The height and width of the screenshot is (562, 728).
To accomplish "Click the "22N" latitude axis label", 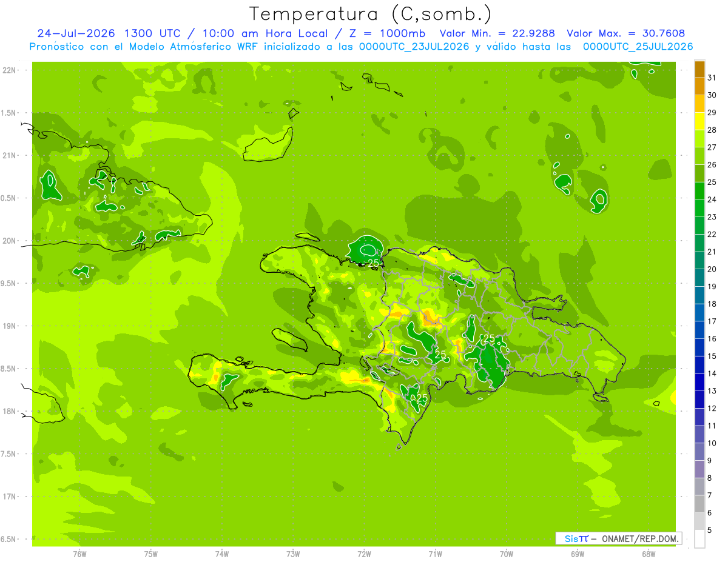I will coord(10,70).
